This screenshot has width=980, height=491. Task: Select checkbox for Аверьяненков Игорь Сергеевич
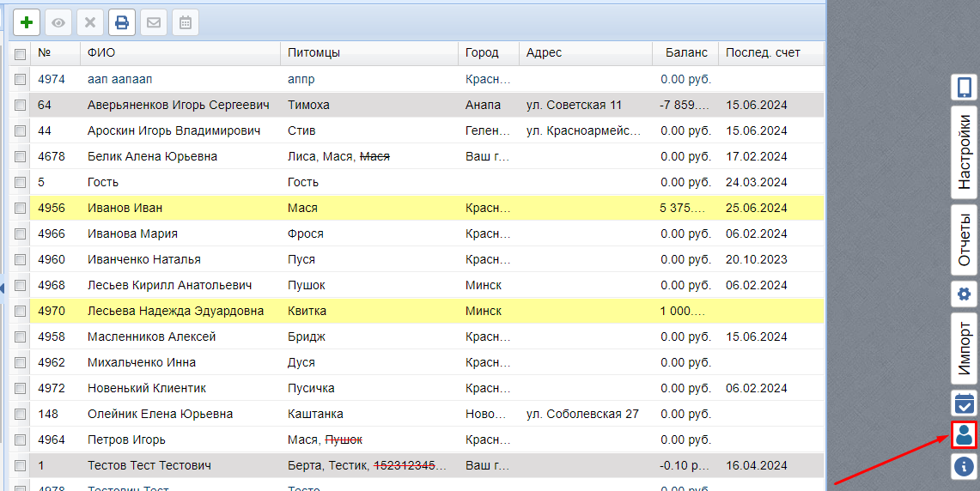click(20, 105)
